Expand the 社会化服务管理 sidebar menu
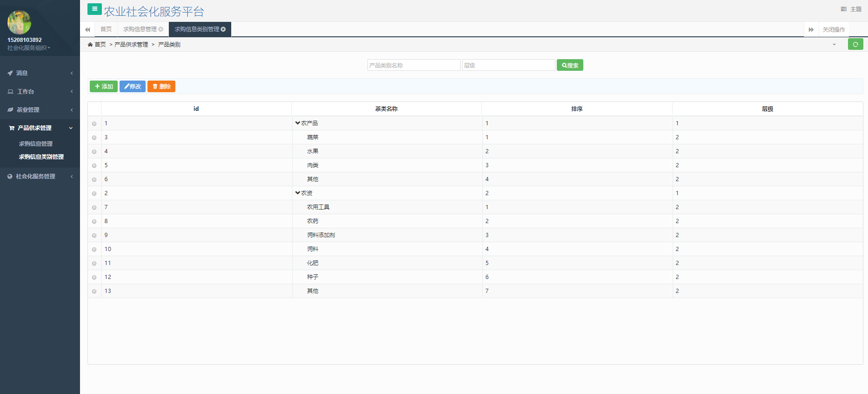The width and height of the screenshot is (868, 394). [x=35, y=177]
